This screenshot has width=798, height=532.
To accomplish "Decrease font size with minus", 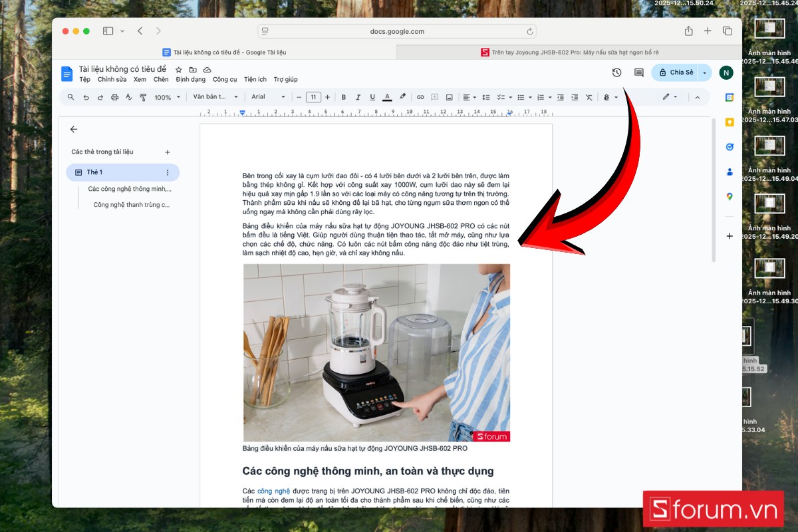I will [299, 97].
